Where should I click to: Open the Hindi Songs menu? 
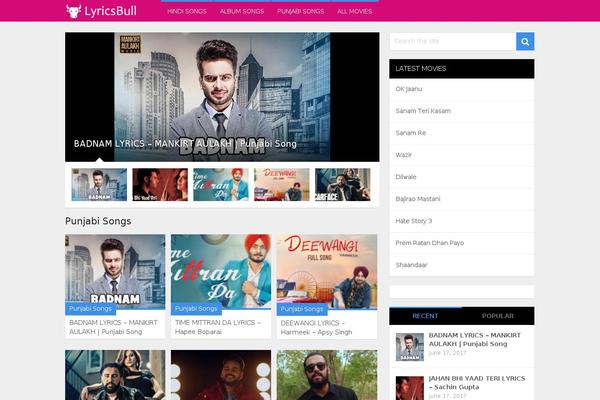(x=187, y=11)
